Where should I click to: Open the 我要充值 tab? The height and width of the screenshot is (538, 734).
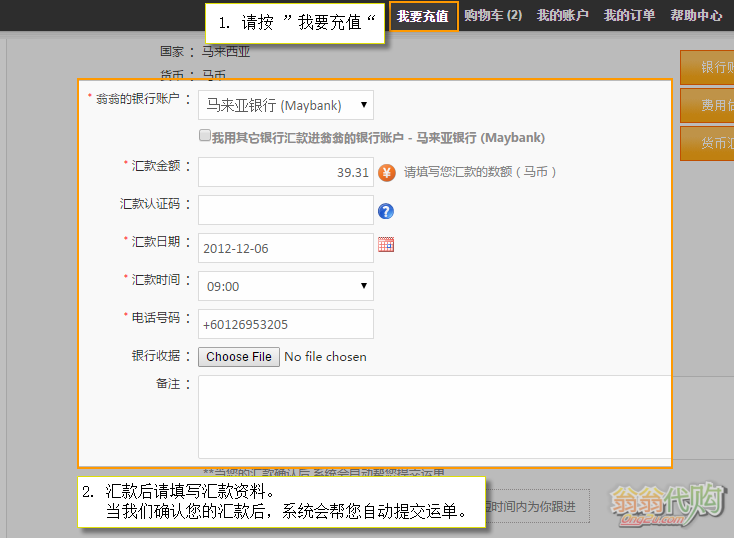click(x=424, y=16)
